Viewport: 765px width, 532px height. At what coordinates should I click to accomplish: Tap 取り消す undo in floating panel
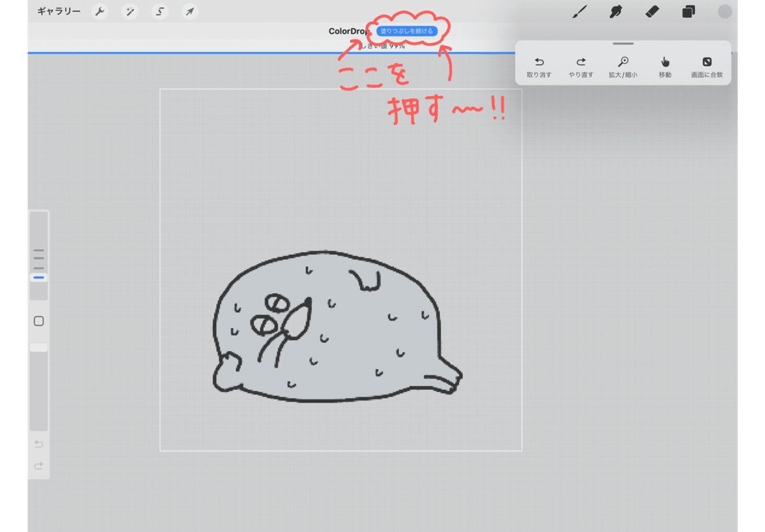539,68
